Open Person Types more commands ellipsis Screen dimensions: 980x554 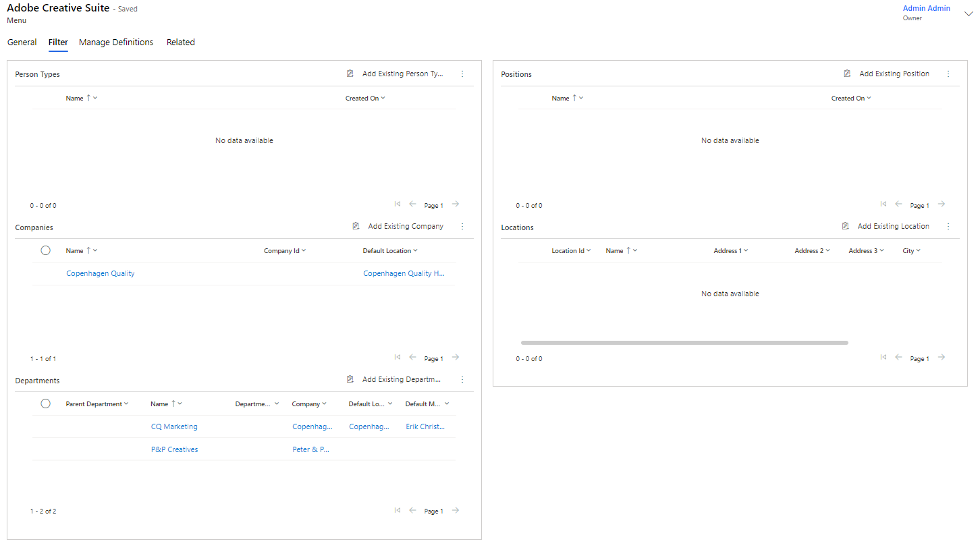pos(462,74)
